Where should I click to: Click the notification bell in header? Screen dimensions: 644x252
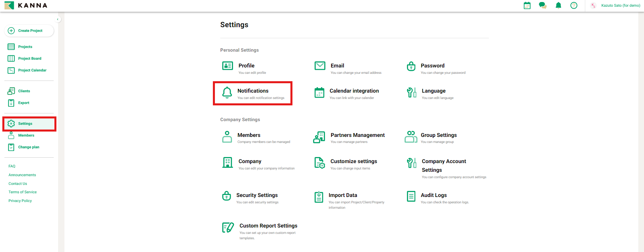558,5
